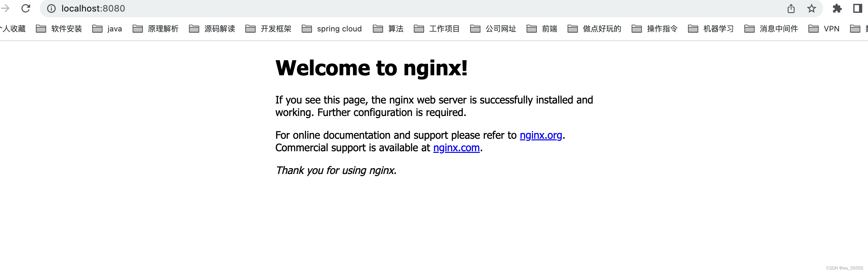This screenshot has height=273, width=868.
Task: Click the forward navigation arrow
Action: (x=5, y=8)
